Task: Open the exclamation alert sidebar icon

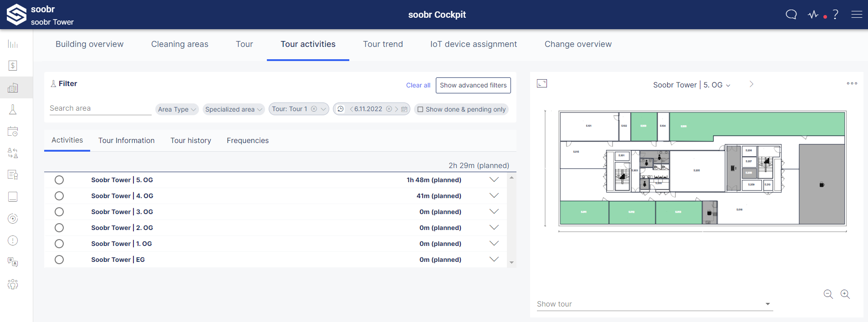Action: [13, 240]
